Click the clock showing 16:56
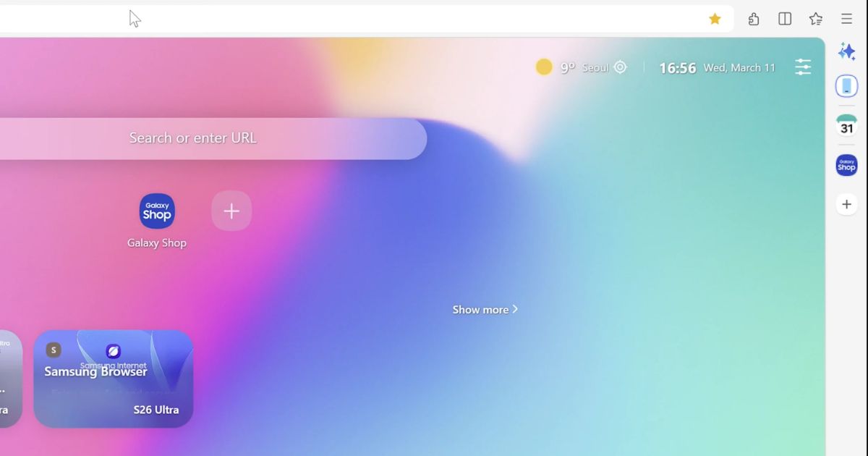Screen dimensions: 868x456 click(677, 67)
